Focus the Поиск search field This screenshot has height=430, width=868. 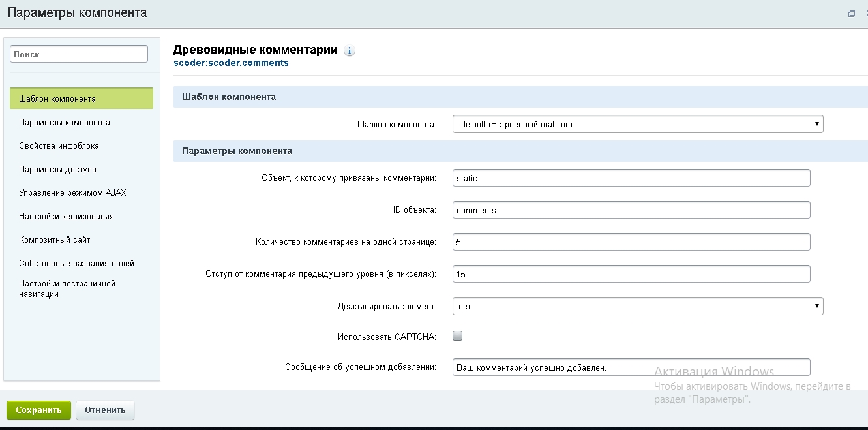(79, 54)
